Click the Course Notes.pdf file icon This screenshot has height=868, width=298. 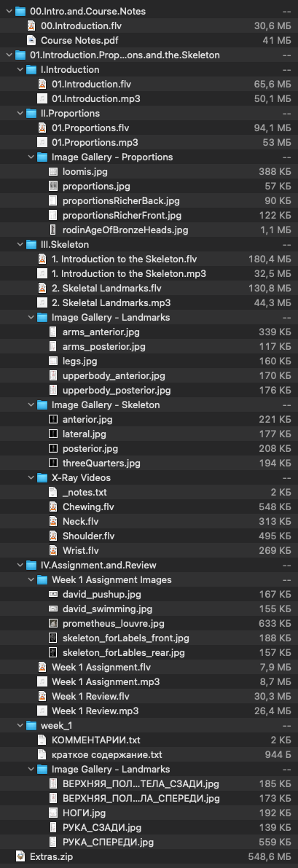click(31, 40)
